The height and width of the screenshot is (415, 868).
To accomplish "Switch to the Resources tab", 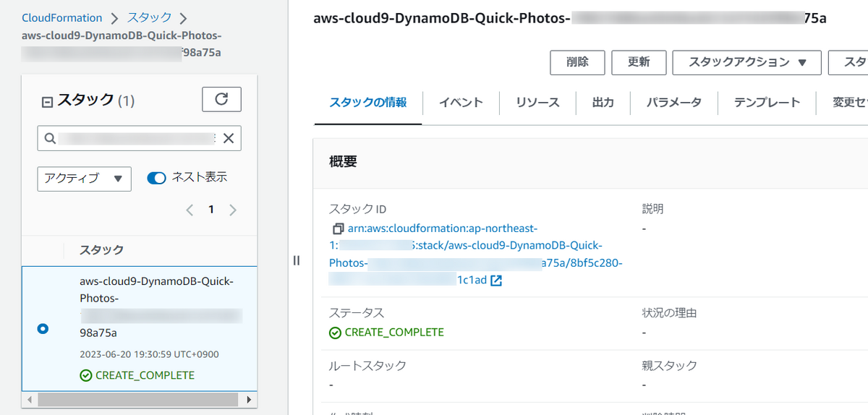I will (x=537, y=103).
